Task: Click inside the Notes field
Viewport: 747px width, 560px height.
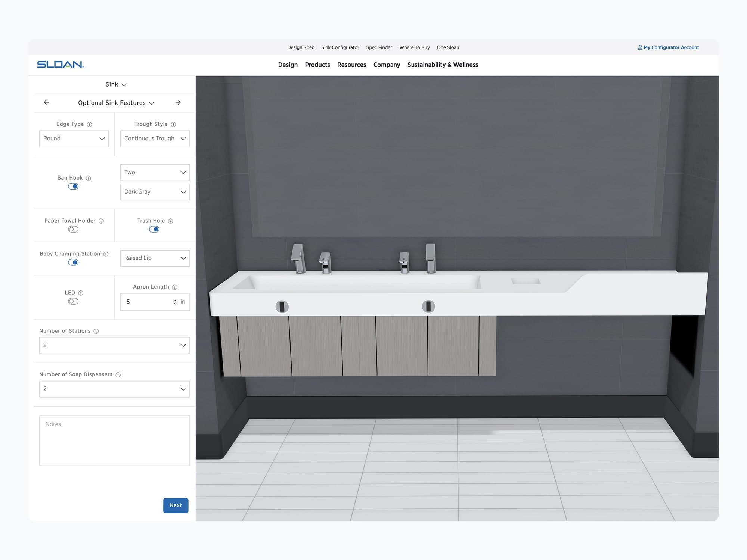Action: (114, 441)
